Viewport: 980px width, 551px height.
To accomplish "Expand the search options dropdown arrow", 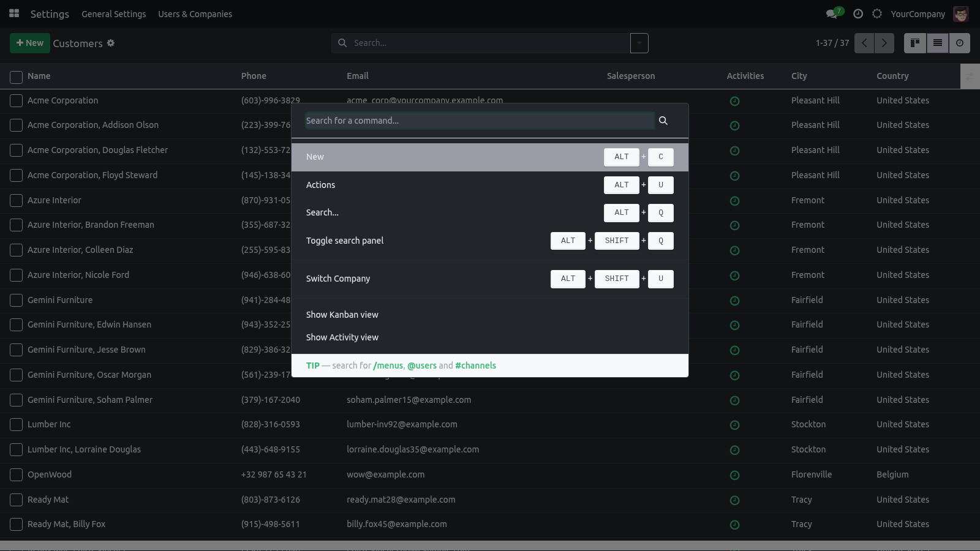I will [639, 43].
